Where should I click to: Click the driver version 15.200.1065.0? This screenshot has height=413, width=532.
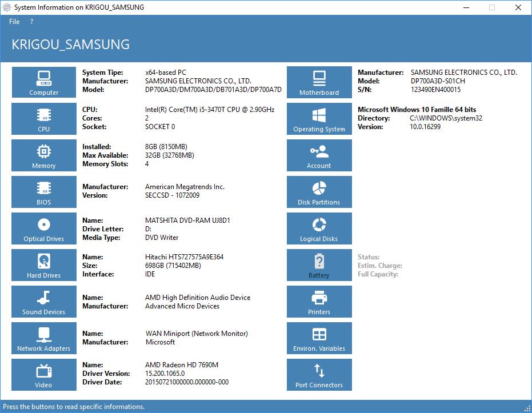point(165,374)
